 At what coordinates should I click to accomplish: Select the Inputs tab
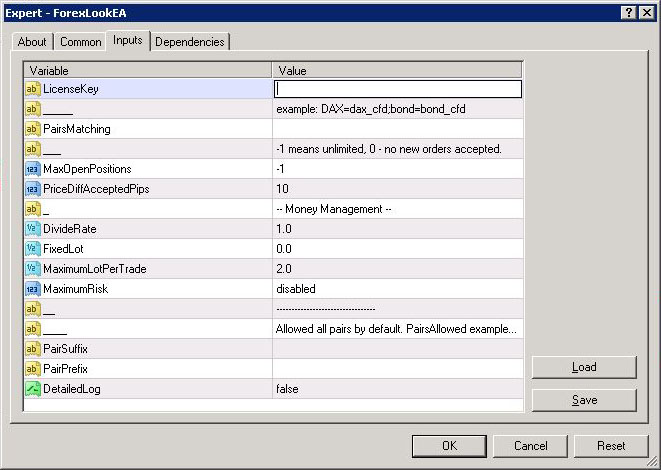tap(128, 40)
